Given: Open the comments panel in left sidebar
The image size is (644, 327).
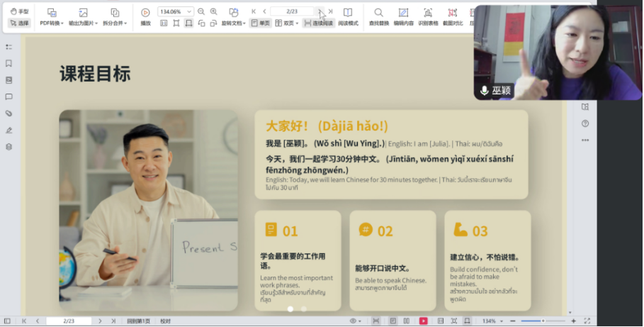Looking at the screenshot, I should coord(9,96).
